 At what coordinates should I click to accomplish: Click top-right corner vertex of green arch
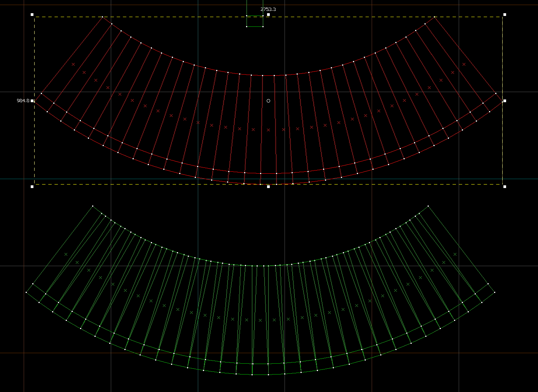428,206
